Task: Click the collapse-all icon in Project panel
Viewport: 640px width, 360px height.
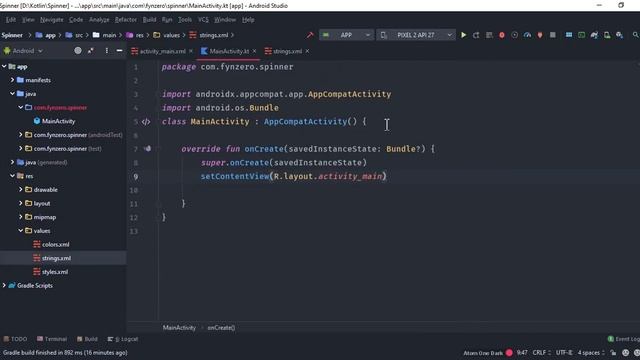Action: click(91, 51)
